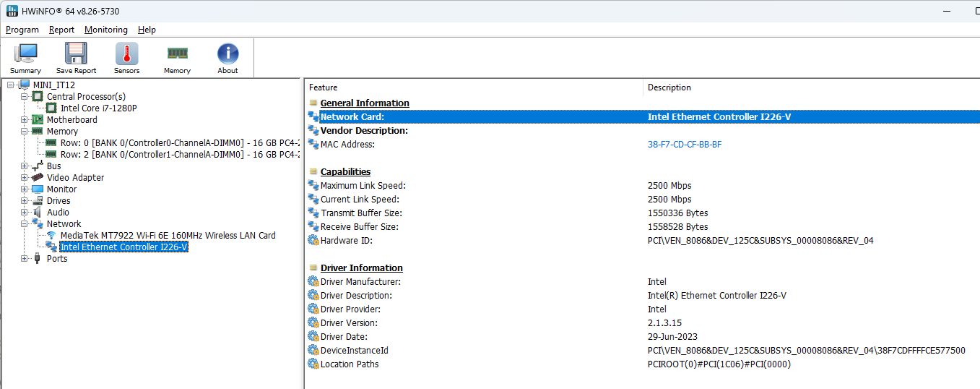Viewport: 980px width, 389px height.
Task: Click the PCIROOT(0)#PCI(1C06)#PCI(0000) value
Action: point(719,364)
